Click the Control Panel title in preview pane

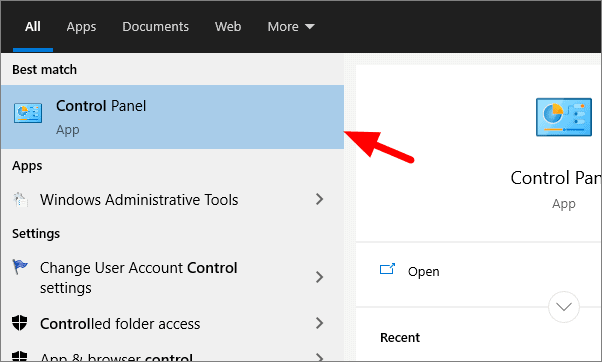(x=556, y=178)
